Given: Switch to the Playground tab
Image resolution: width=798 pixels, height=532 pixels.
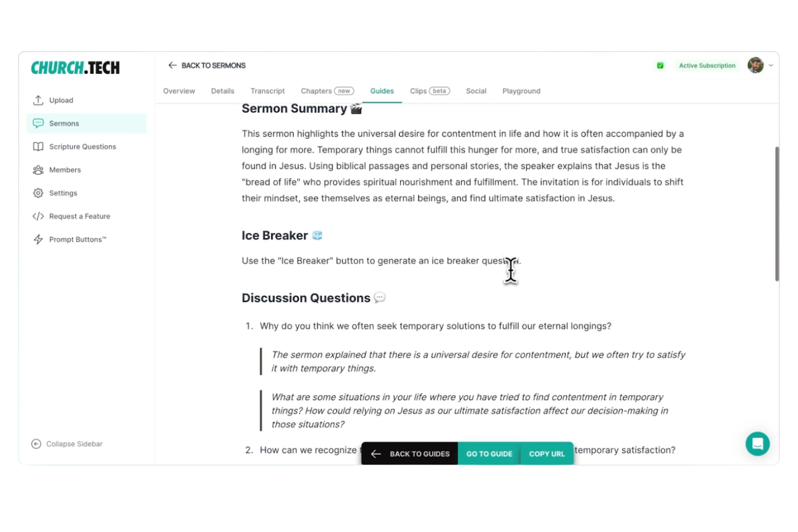Looking at the screenshot, I should [520, 91].
